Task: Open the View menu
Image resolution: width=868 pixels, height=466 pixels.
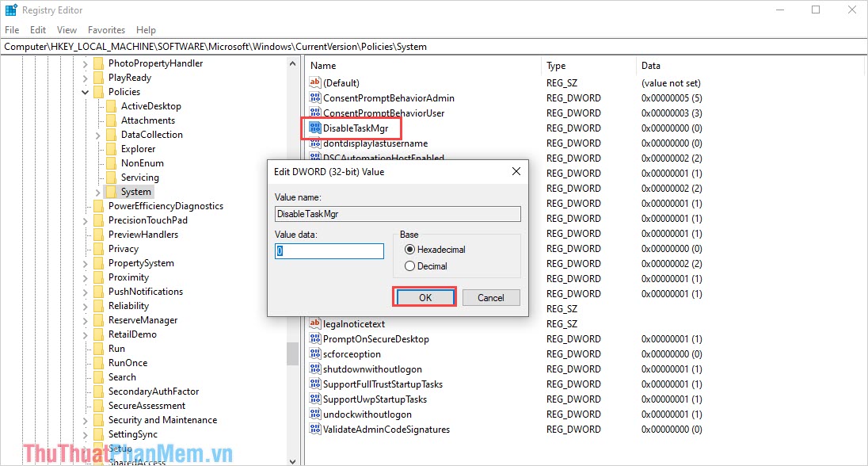Action: (67, 29)
